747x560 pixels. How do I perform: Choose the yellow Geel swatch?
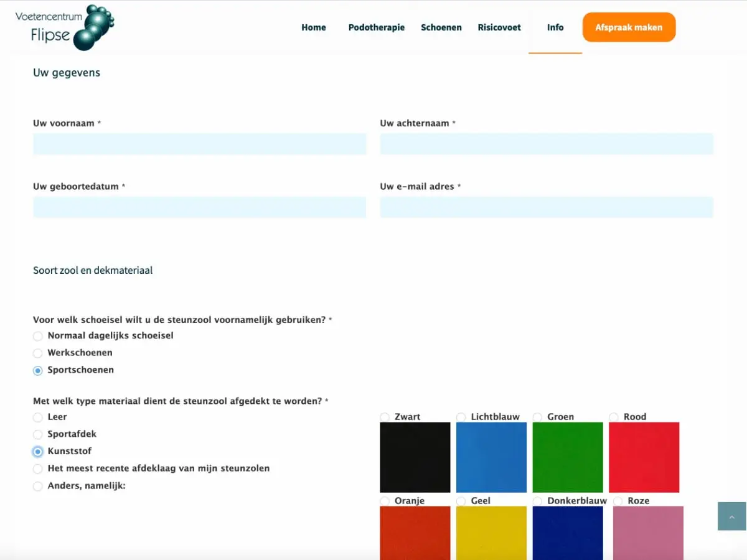(491, 532)
